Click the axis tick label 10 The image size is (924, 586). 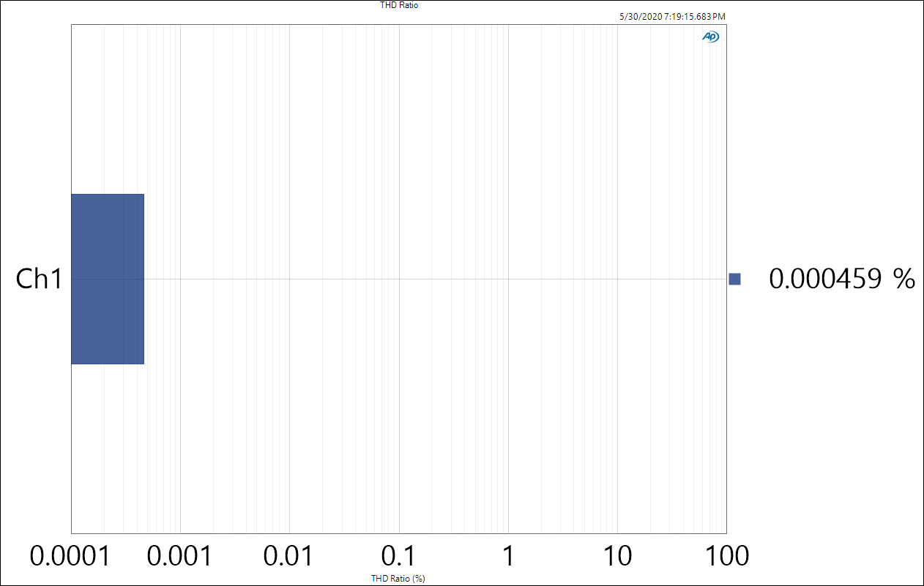[617, 557]
